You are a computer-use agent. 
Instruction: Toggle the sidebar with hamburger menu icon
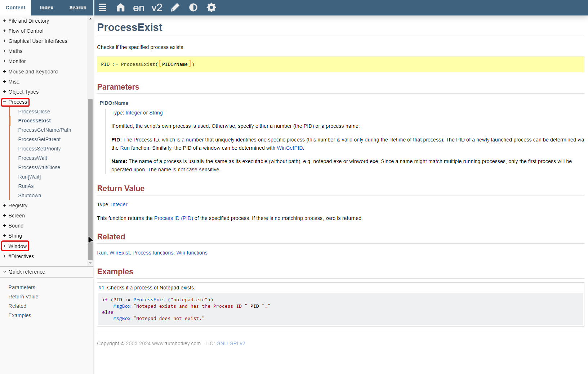point(103,8)
